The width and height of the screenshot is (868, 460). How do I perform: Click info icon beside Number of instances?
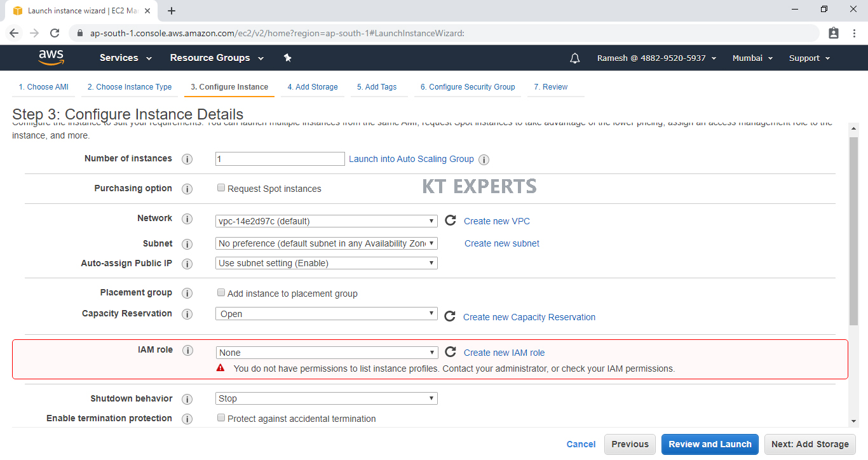click(x=187, y=159)
